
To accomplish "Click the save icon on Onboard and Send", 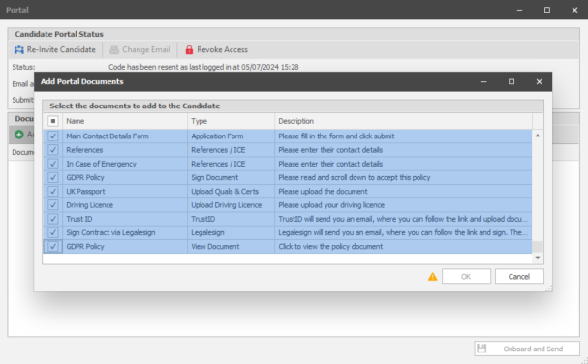I will click(481, 349).
